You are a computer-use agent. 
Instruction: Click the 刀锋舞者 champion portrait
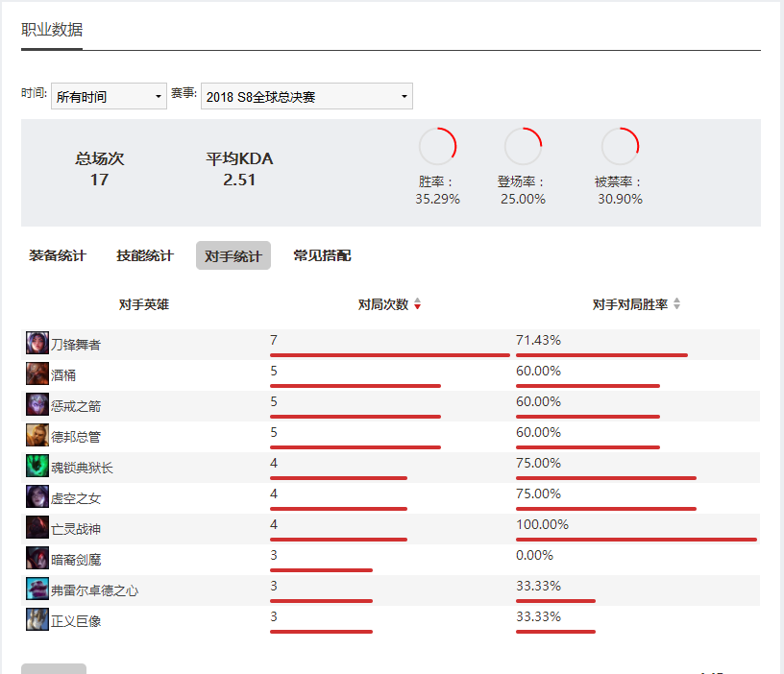click(36, 341)
